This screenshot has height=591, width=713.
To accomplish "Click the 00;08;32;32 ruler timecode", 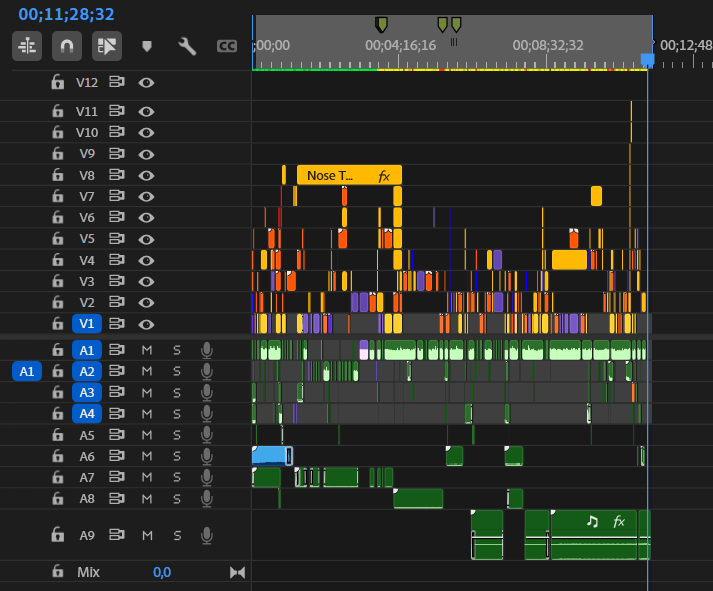I will (x=548, y=45).
